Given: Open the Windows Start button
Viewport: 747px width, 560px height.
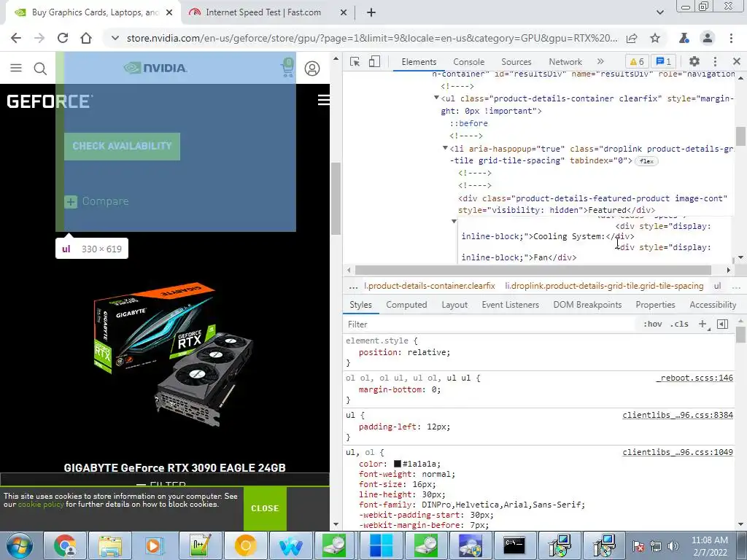Looking at the screenshot, I should pyautogui.click(x=20, y=545).
